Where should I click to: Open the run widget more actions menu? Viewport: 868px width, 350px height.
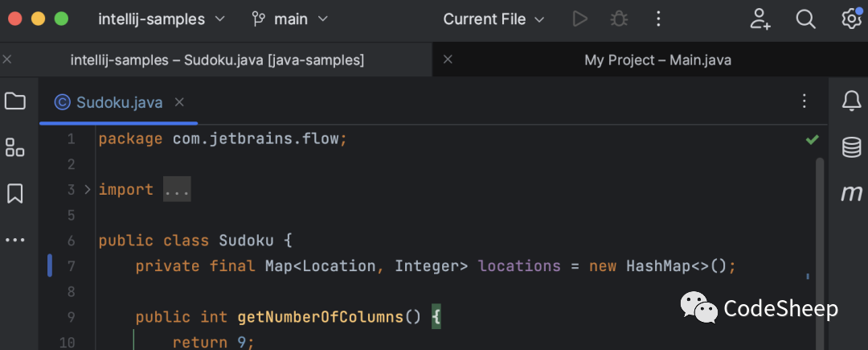pyautogui.click(x=658, y=19)
